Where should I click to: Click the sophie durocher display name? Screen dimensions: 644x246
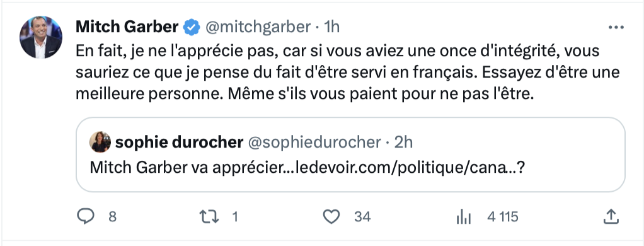pyautogui.click(x=179, y=142)
